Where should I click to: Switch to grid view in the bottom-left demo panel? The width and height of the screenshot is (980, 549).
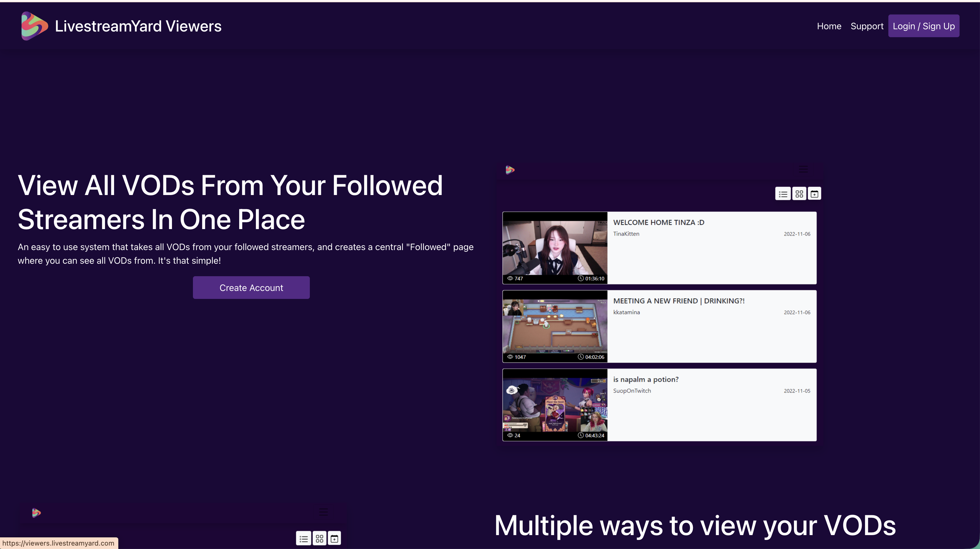319,538
